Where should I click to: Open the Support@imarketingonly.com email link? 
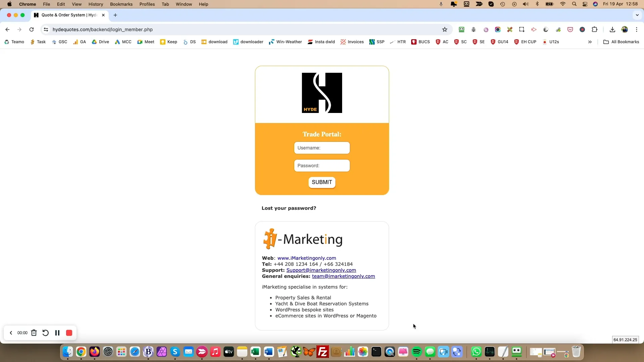coord(321,270)
